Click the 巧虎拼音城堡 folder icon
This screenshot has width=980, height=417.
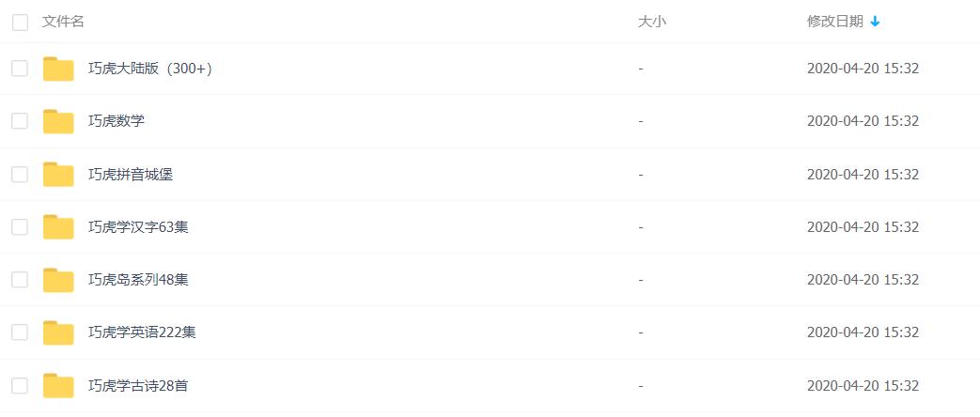click(58, 174)
